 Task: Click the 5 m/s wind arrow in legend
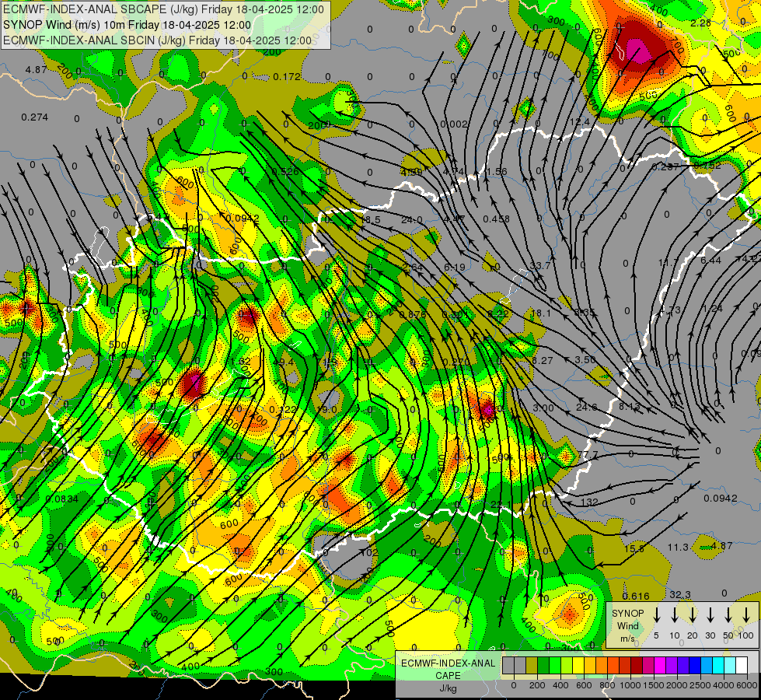pyautogui.click(x=657, y=615)
